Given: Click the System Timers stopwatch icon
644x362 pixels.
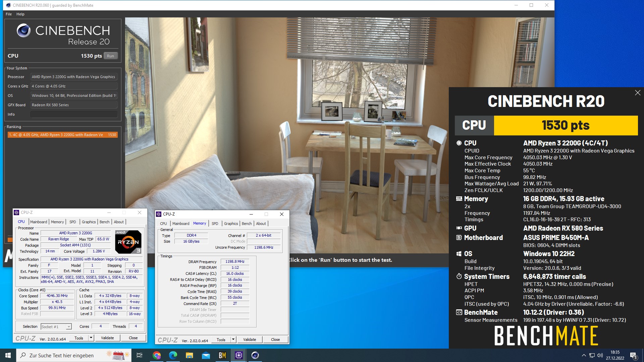Looking at the screenshot, I should tap(459, 277).
